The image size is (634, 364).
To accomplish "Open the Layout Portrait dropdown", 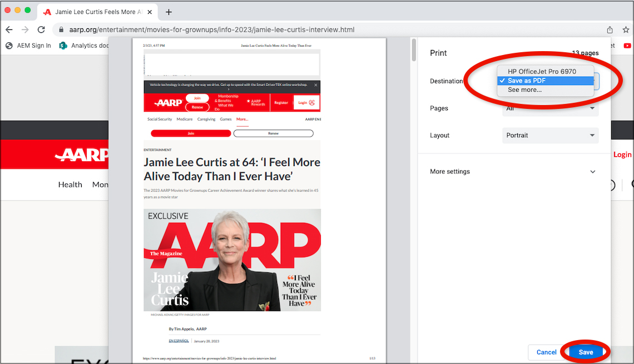I will (550, 135).
